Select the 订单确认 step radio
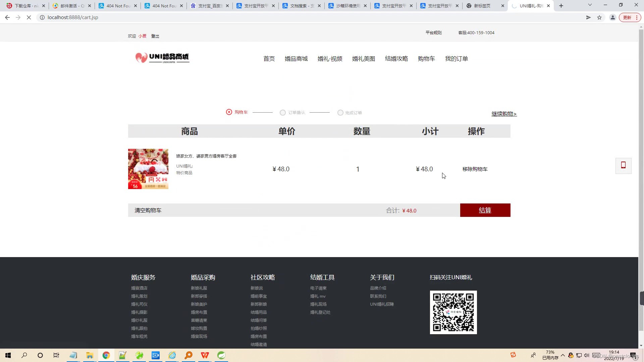 pos(282,113)
